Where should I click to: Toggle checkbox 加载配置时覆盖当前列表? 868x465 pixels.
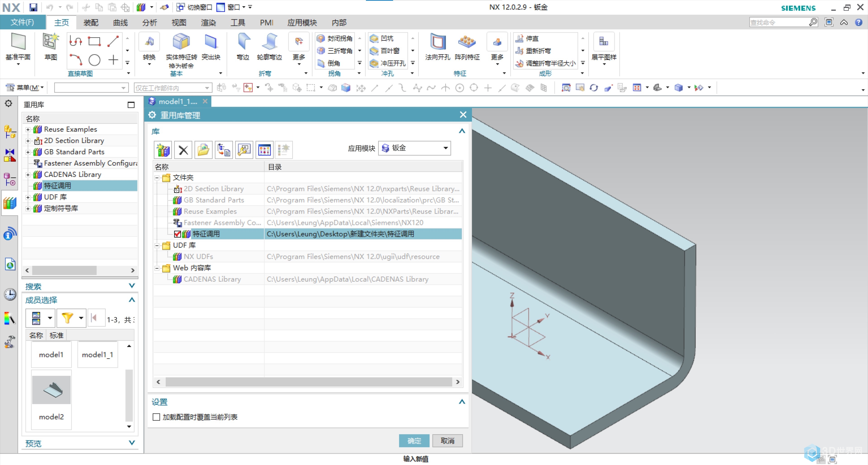156,417
